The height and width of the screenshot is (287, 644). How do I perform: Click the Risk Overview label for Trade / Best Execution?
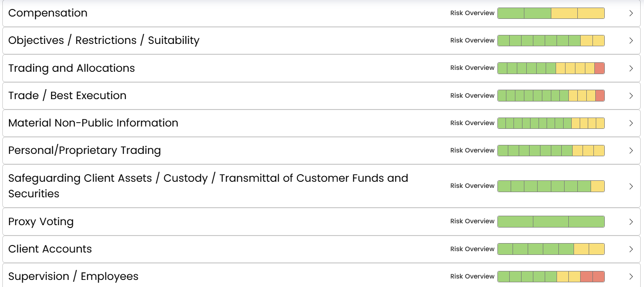(471, 95)
